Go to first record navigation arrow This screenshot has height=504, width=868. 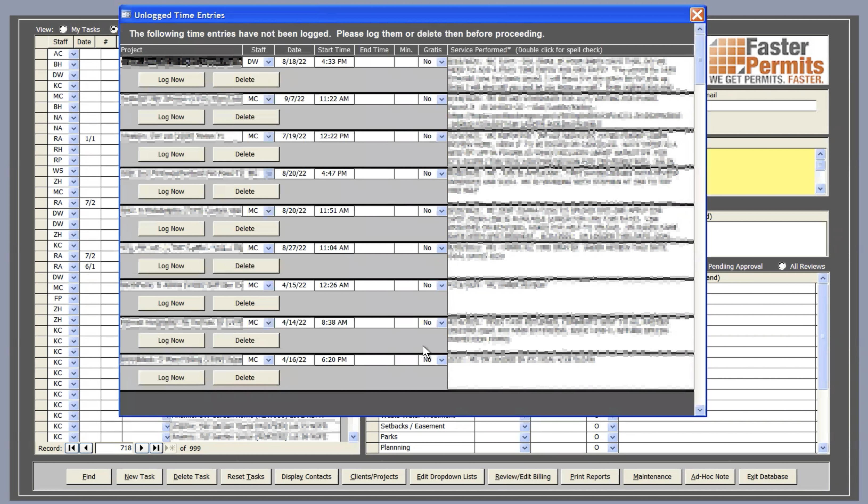coord(72,448)
